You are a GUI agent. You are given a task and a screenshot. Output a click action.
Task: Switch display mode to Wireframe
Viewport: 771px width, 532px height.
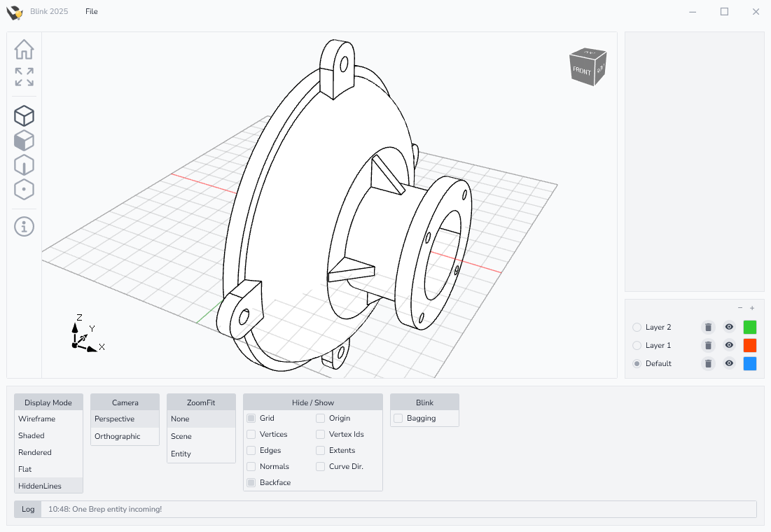click(x=37, y=419)
